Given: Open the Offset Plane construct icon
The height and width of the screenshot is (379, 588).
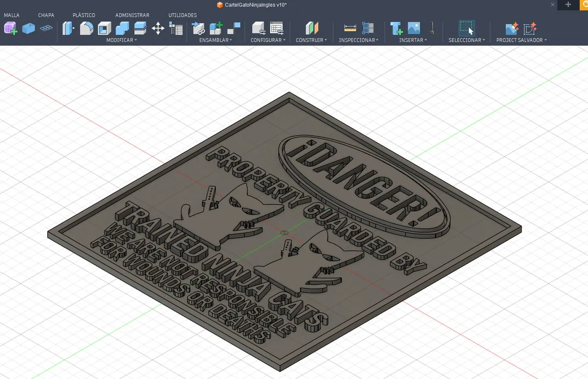Looking at the screenshot, I should click(312, 28).
